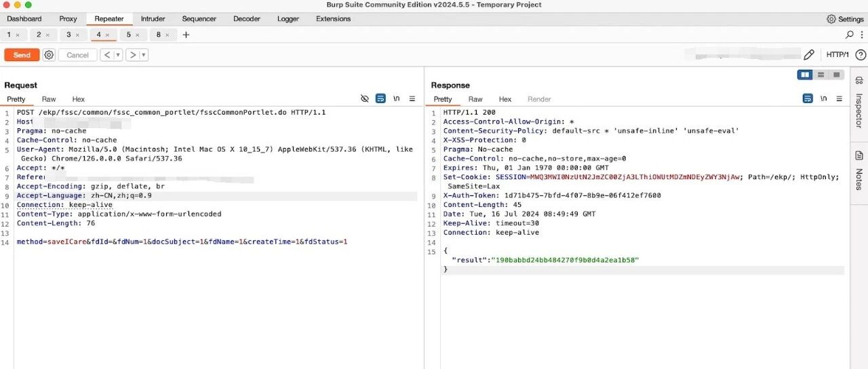Select top-bottom layout view

coord(821,75)
